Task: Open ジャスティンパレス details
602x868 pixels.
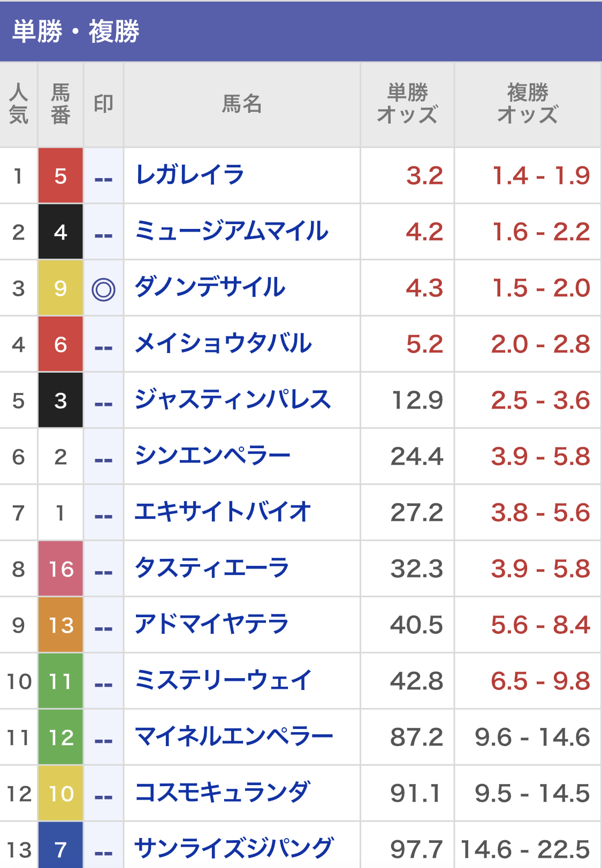Action: tap(233, 400)
